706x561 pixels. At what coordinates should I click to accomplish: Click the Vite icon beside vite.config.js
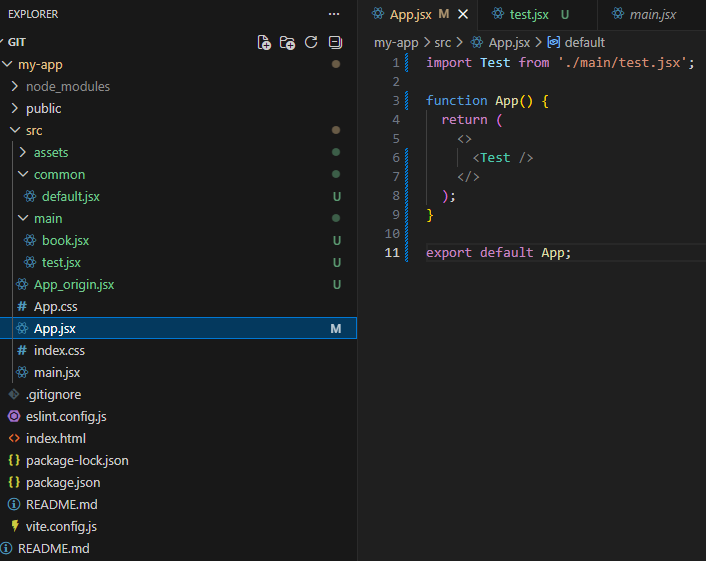[x=15, y=526]
